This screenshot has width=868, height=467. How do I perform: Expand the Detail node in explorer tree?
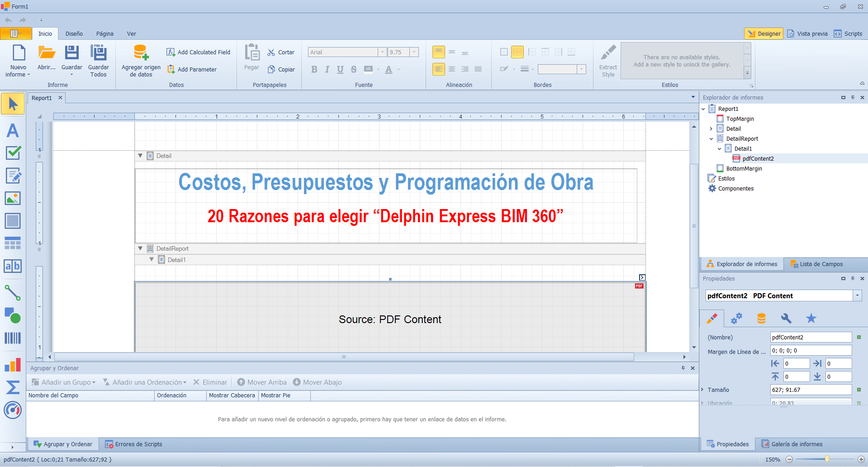click(711, 129)
